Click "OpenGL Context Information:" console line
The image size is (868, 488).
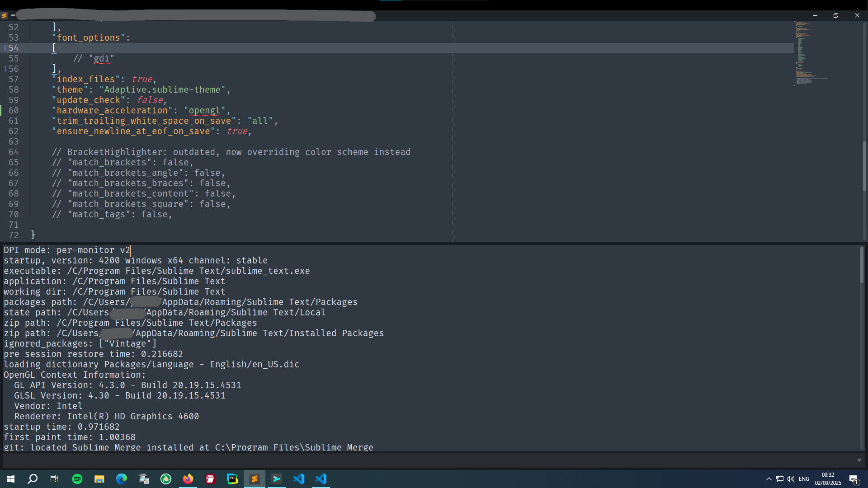point(75,375)
